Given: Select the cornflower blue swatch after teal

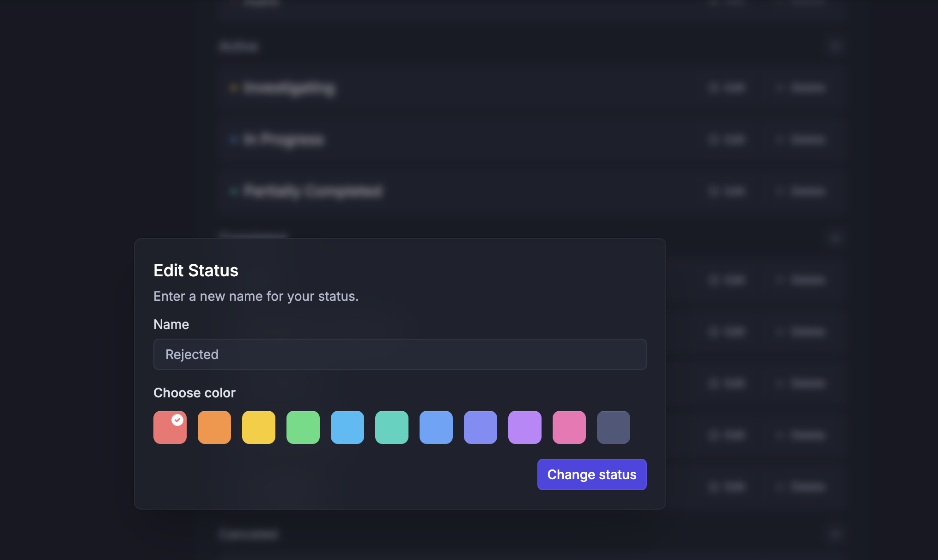Looking at the screenshot, I should [x=436, y=427].
